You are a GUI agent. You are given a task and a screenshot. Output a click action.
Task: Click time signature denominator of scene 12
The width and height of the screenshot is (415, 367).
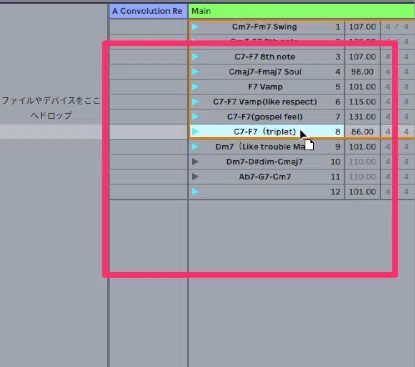(x=406, y=192)
